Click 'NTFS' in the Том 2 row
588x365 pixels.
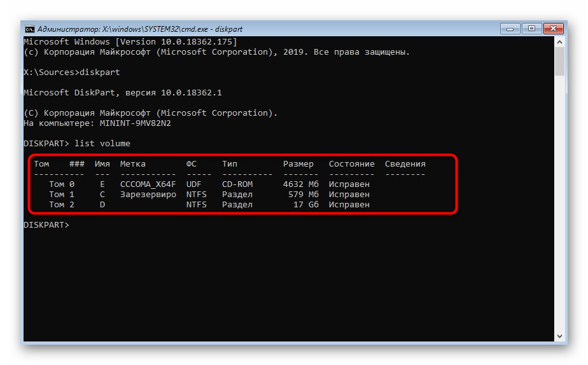tap(197, 204)
